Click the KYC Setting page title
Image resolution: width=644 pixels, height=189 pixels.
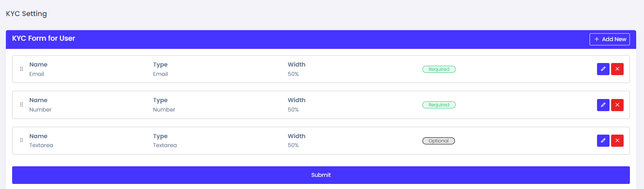[x=26, y=14]
